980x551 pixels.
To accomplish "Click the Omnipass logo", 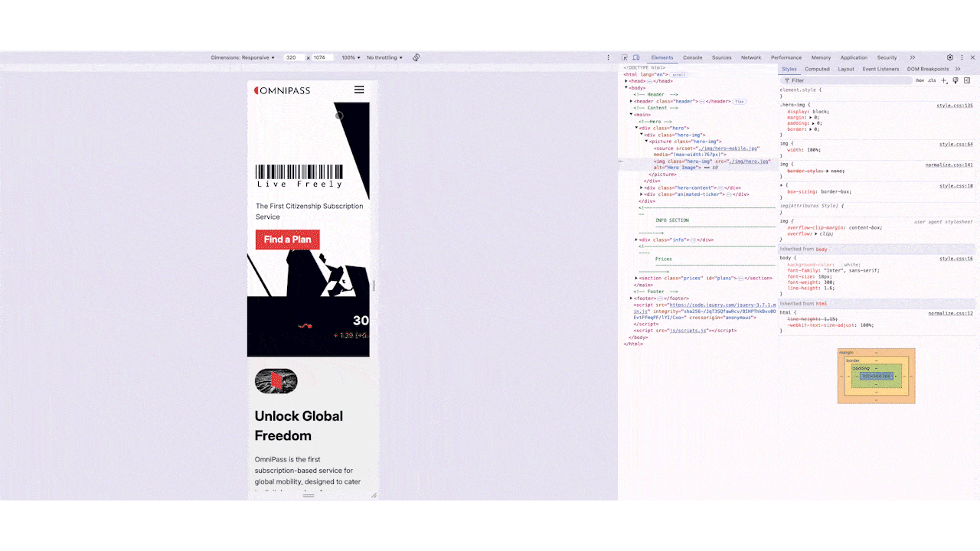I will click(x=282, y=90).
